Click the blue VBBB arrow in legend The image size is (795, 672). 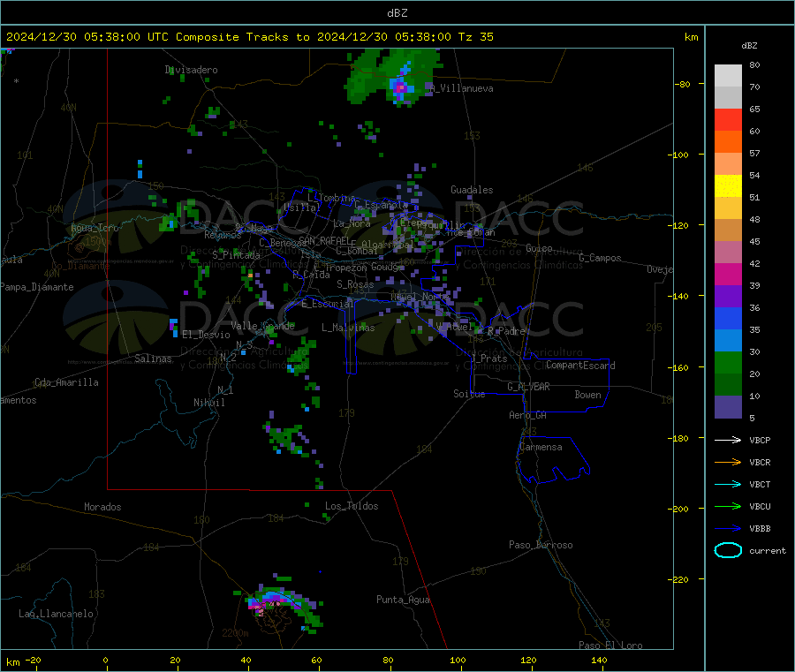[728, 529]
